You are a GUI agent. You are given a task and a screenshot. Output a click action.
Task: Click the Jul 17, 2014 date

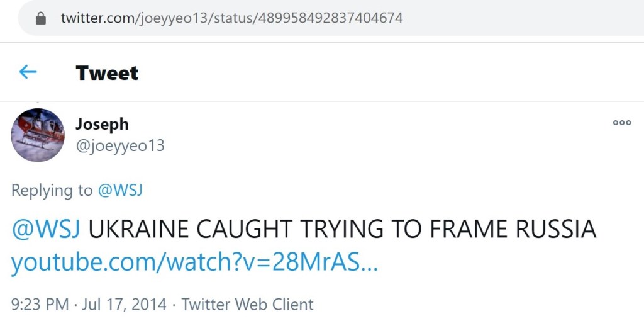click(125, 305)
